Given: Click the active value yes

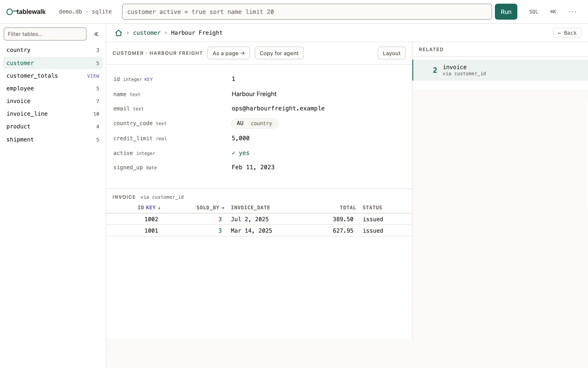Looking at the screenshot, I should click(240, 153).
